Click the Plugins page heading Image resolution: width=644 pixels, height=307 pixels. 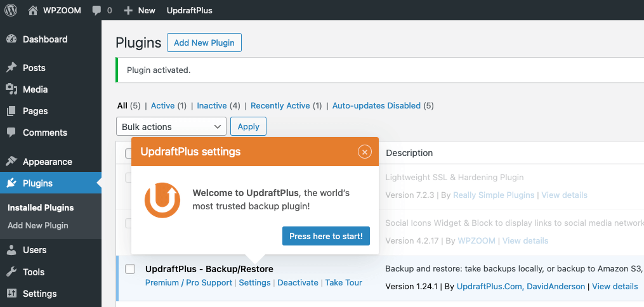click(x=138, y=42)
